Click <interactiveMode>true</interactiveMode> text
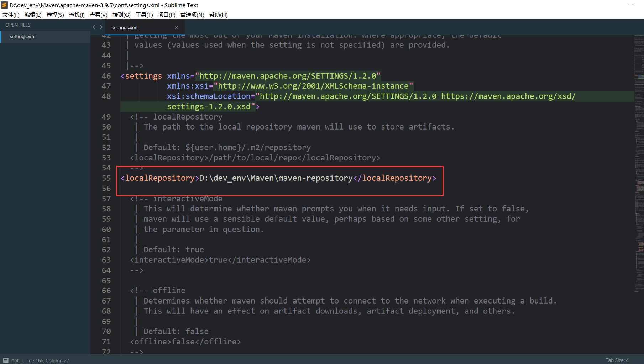The width and height of the screenshot is (644, 364). tap(220, 260)
